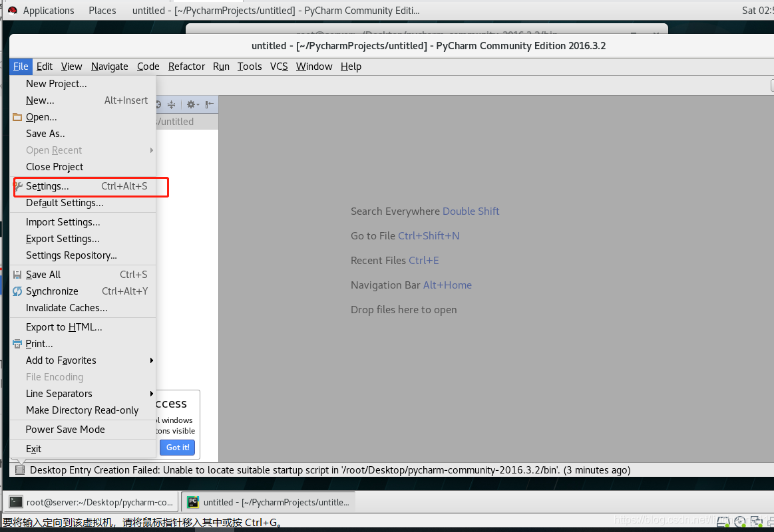Open the Tools menu
774x532 pixels.
[250, 66]
